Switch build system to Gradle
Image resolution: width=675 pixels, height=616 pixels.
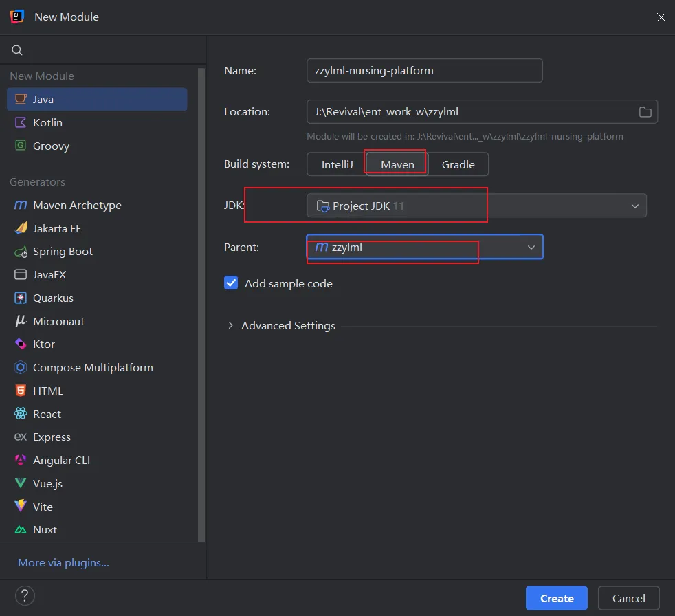pyautogui.click(x=458, y=165)
